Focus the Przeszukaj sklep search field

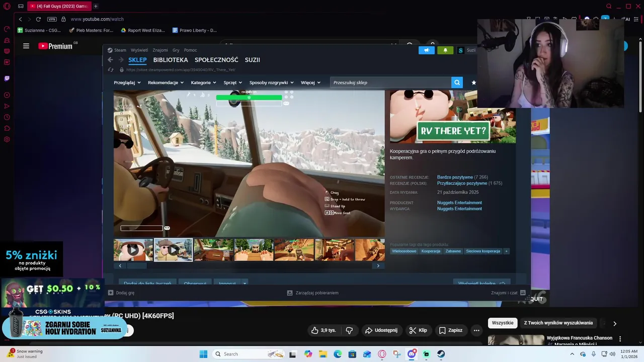[391, 82]
